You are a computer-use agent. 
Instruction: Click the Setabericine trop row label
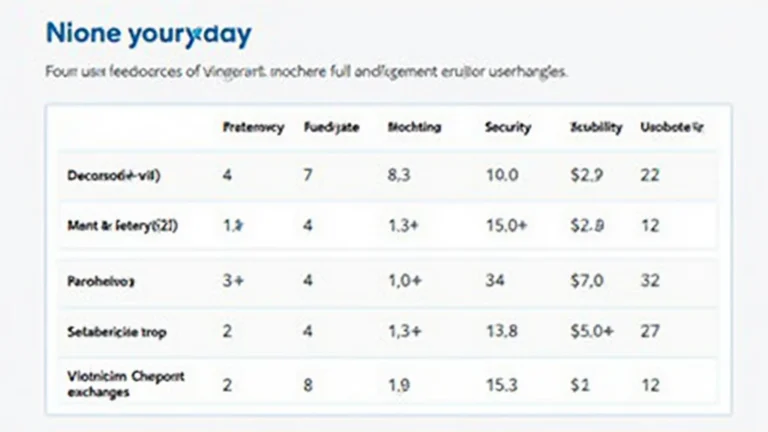[x=117, y=332]
